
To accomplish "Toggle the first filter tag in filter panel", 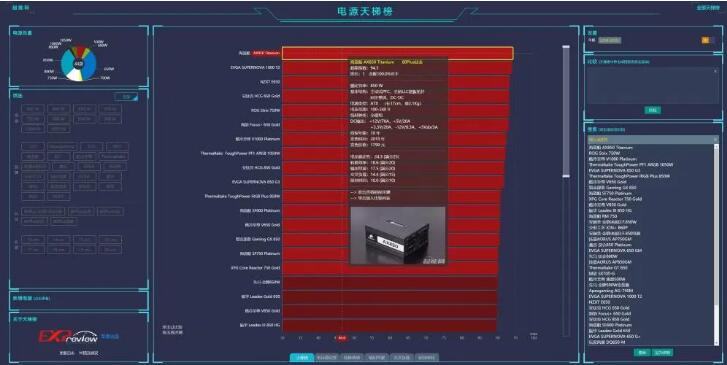I will (33, 109).
